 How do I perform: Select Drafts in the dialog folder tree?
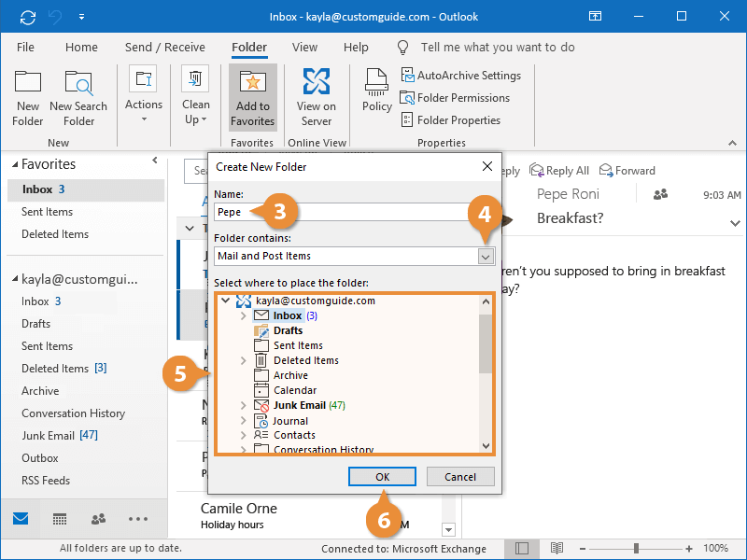pos(288,330)
